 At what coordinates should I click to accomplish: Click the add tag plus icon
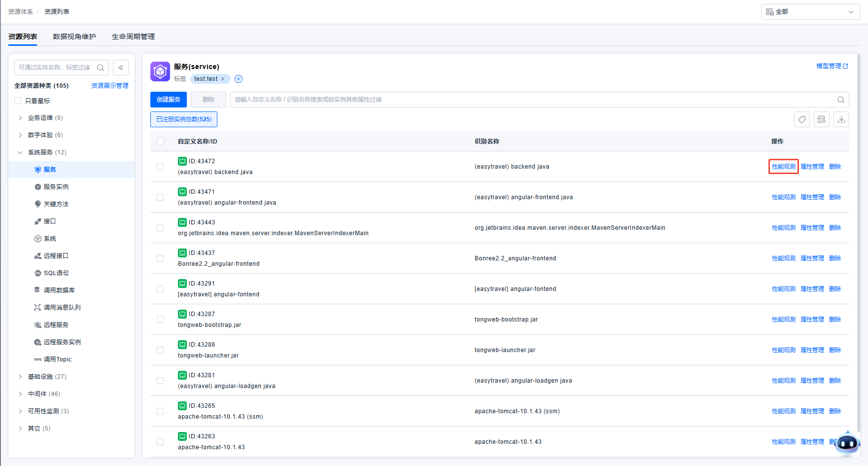[x=239, y=79]
